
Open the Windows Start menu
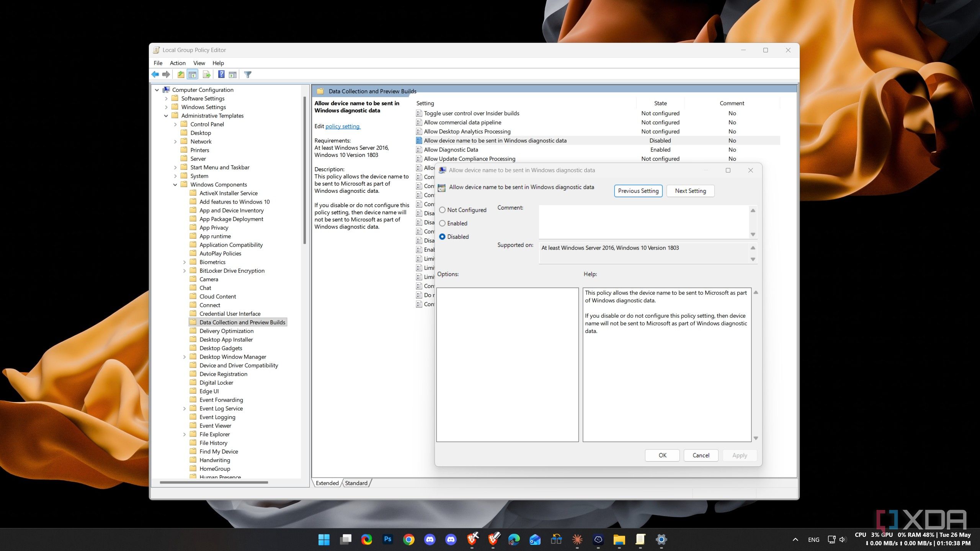(324, 540)
